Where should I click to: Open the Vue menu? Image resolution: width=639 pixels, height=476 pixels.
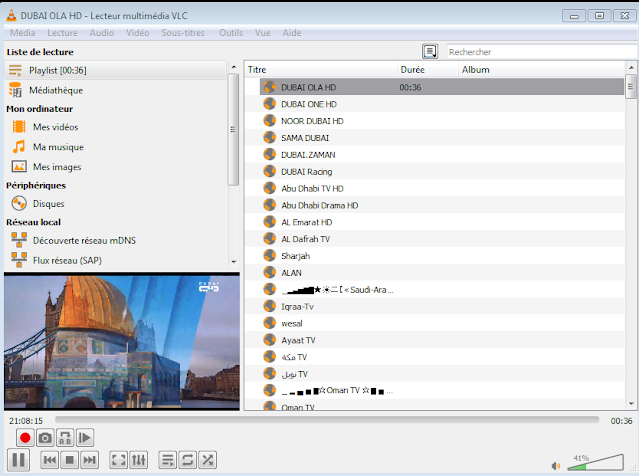click(x=263, y=33)
